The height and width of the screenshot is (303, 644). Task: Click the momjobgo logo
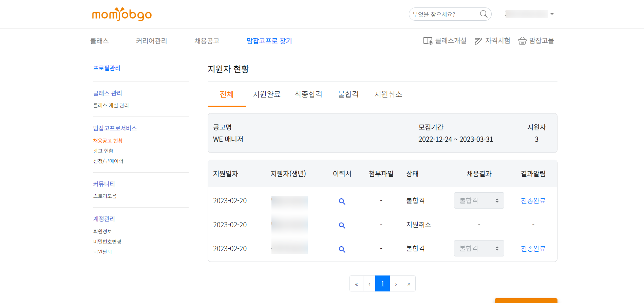pyautogui.click(x=122, y=14)
